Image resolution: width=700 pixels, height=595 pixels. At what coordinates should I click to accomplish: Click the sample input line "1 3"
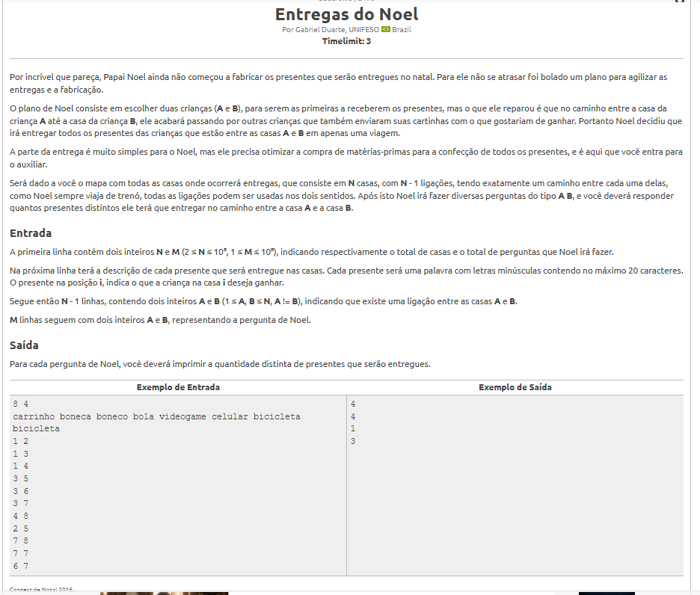(20, 454)
